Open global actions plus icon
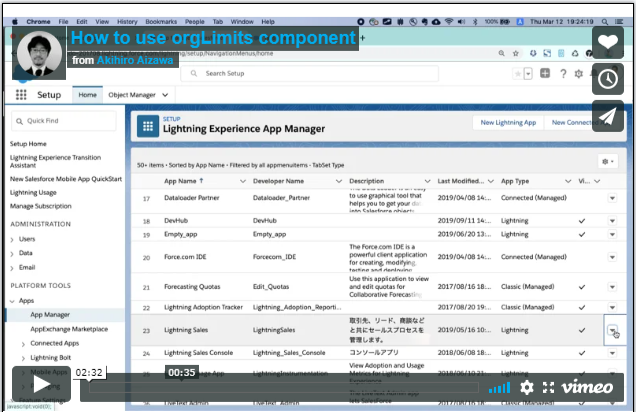The height and width of the screenshot is (412, 636). pyautogui.click(x=545, y=73)
